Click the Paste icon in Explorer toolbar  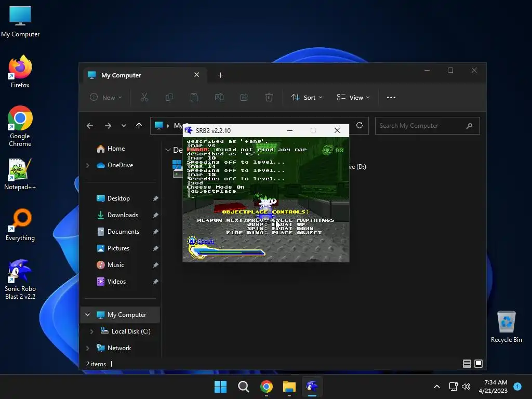coord(194,97)
